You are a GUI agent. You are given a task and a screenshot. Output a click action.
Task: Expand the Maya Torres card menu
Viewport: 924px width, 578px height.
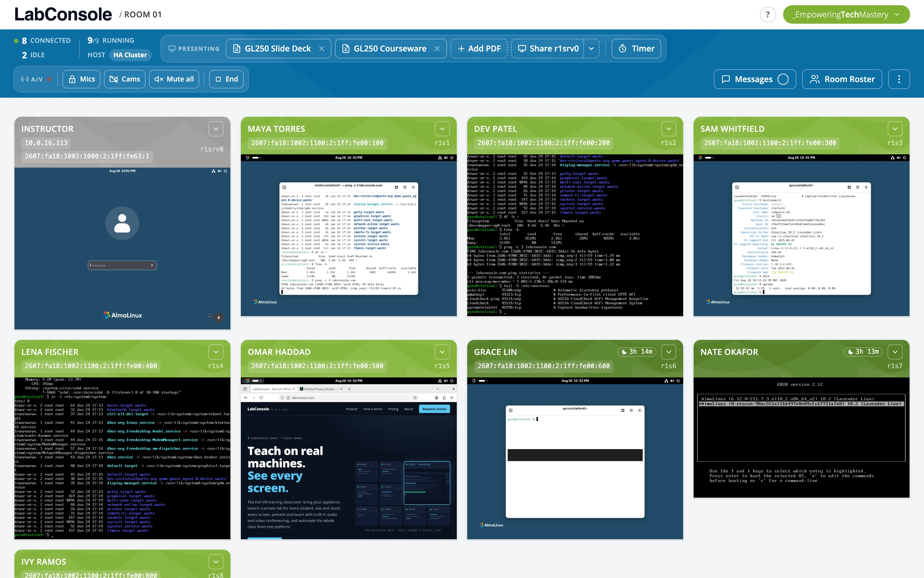pyautogui.click(x=442, y=129)
